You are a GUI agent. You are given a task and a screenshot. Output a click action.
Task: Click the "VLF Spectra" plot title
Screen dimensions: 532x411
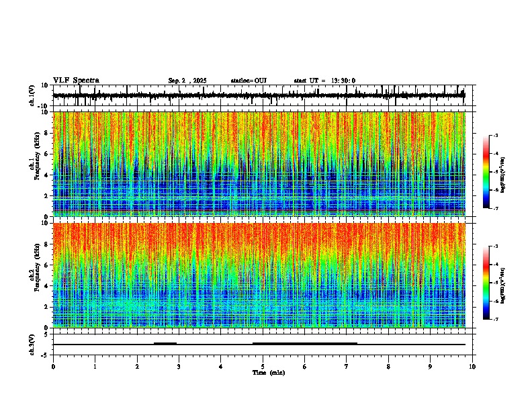click(x=76, y=81)
